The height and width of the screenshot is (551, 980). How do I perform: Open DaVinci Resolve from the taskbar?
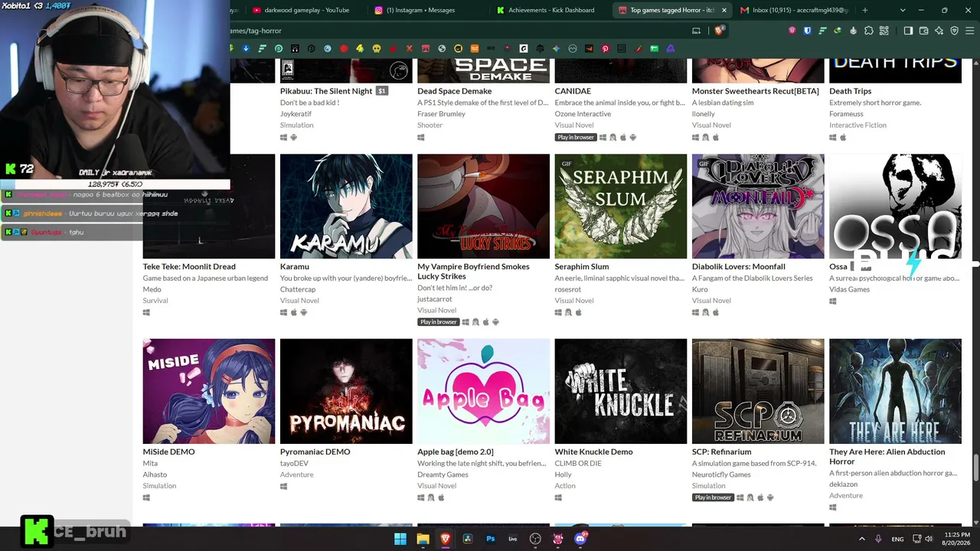(x=468, y=539)
